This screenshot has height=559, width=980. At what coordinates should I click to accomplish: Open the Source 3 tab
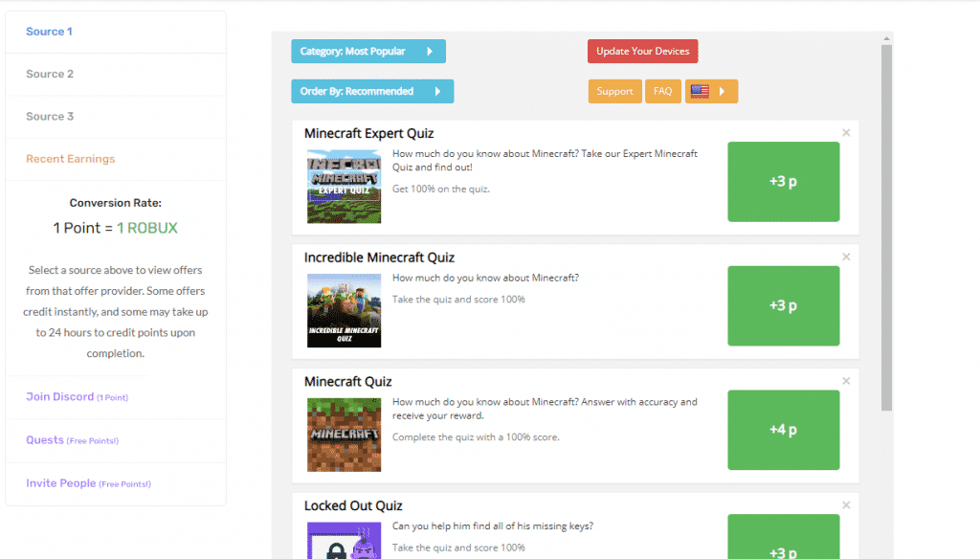click(x=50, y=116)
